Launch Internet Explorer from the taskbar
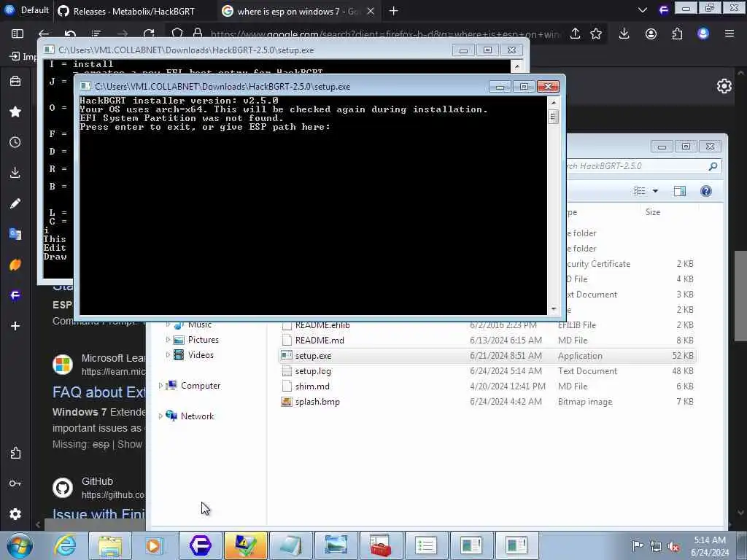Image resolution: width=747 pixels, height=560 pixels. (x=65, y=545)
